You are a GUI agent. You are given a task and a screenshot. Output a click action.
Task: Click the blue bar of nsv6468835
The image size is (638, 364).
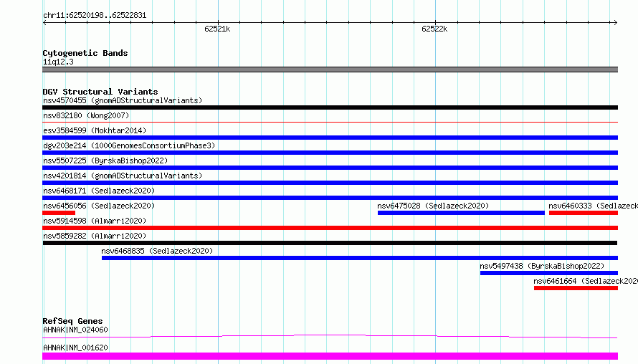point(360,258)
